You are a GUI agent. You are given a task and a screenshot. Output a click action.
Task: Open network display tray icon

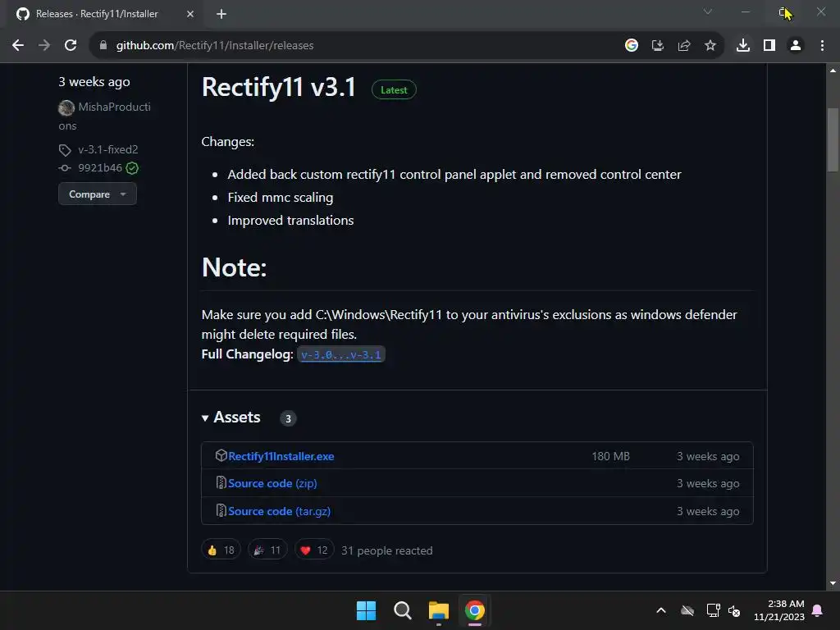[713, 610]
